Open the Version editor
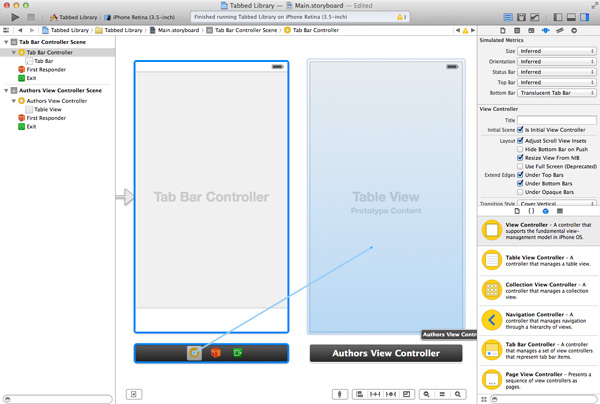This screenshot has height=404, width=600. (x=535, y=17)
